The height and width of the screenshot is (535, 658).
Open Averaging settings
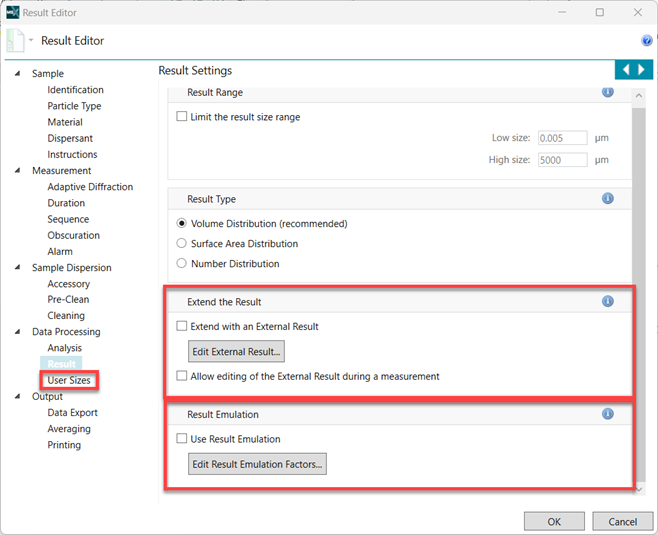click(69, 429)
